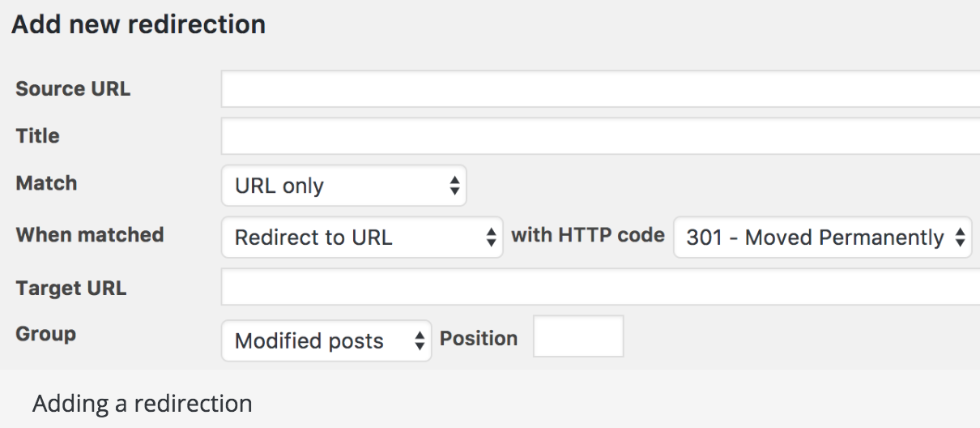Click the Target URL label

tap(70, 288)
